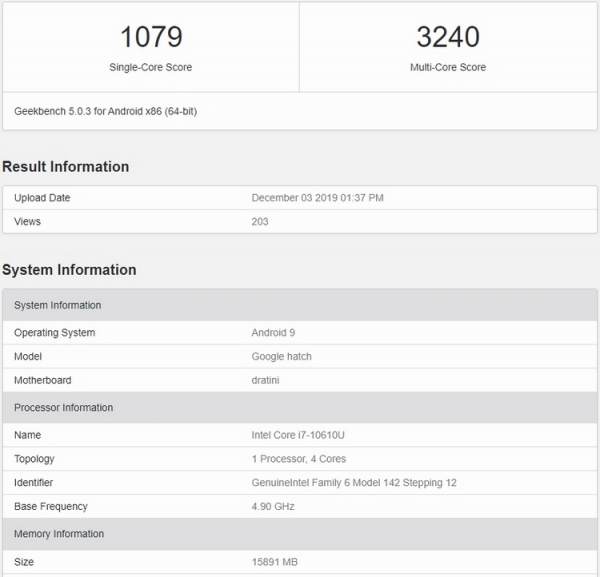
Task: Click the single-core score 1079
Action: 150,37
